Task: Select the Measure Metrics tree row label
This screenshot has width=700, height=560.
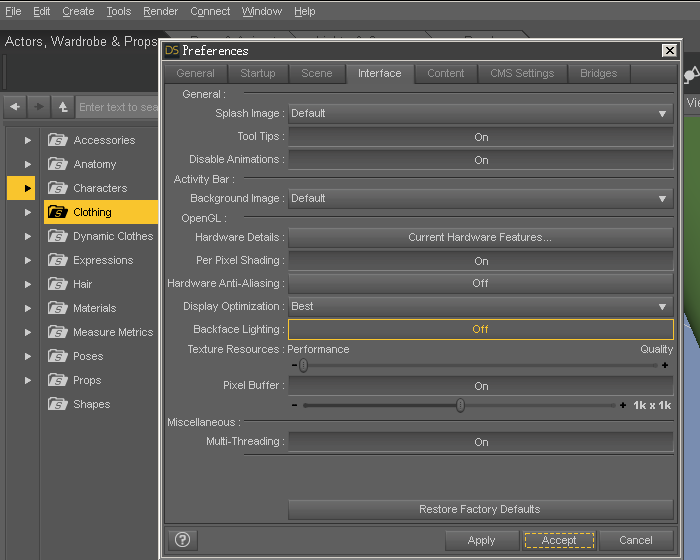Action: (113, 332)
